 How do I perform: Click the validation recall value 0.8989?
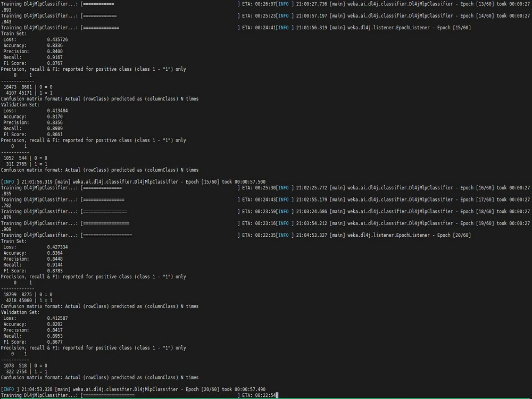click(x=55, y=129)
